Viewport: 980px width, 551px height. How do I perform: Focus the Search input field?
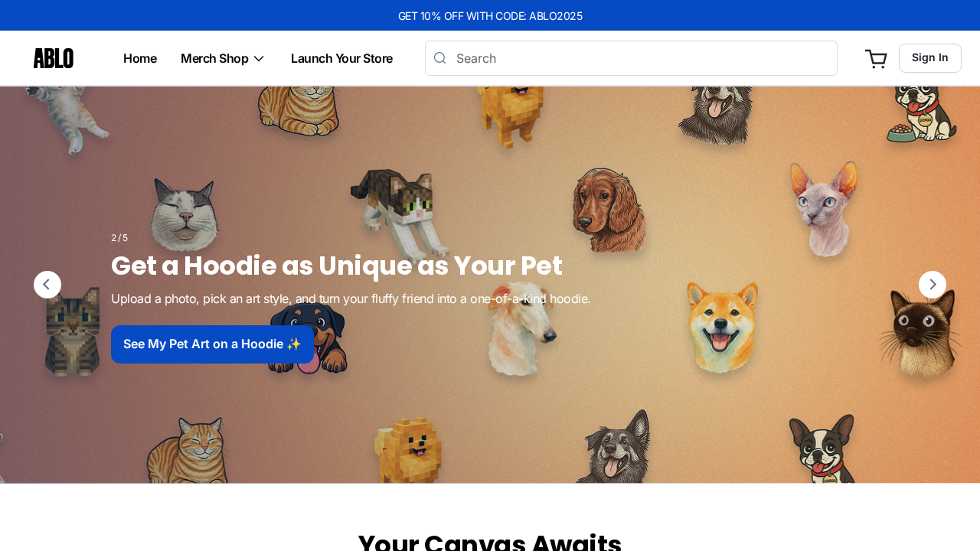631,58
